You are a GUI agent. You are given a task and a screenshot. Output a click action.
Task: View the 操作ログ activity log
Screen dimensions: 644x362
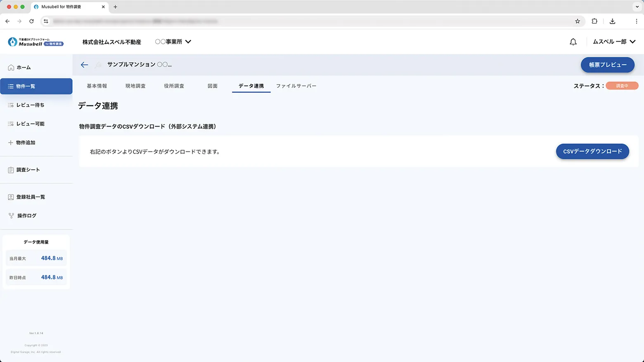pyautogui.click(x=26, y=215)
